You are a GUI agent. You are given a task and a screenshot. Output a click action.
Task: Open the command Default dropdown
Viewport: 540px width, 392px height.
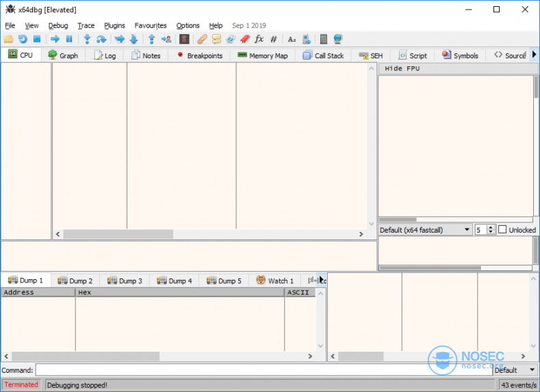click(515, 370)
